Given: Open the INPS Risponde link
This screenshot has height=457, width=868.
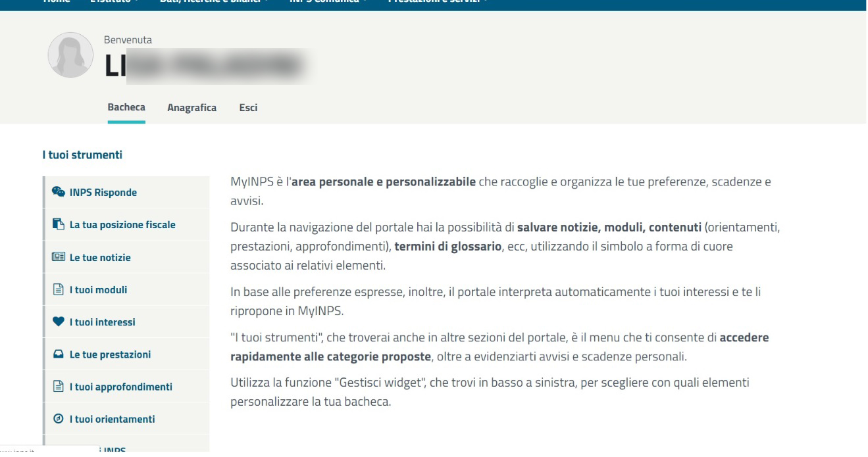Looking at the screenshot, I should [103, 193].
